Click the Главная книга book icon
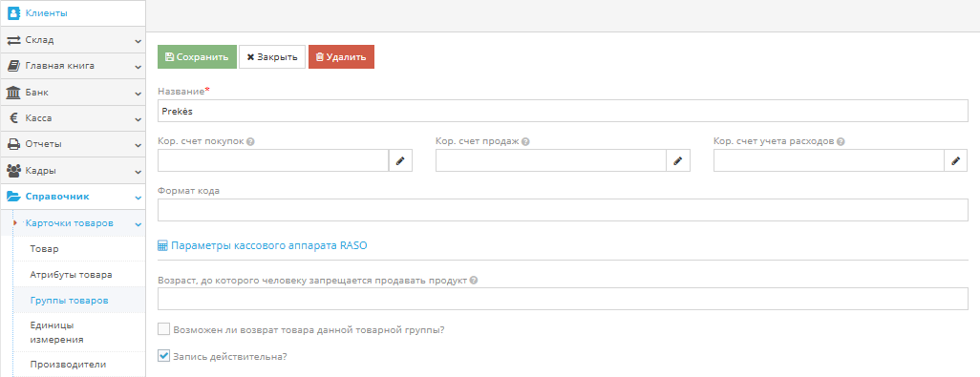Viewport: 980px width, 377px height. tap(13, 66)
